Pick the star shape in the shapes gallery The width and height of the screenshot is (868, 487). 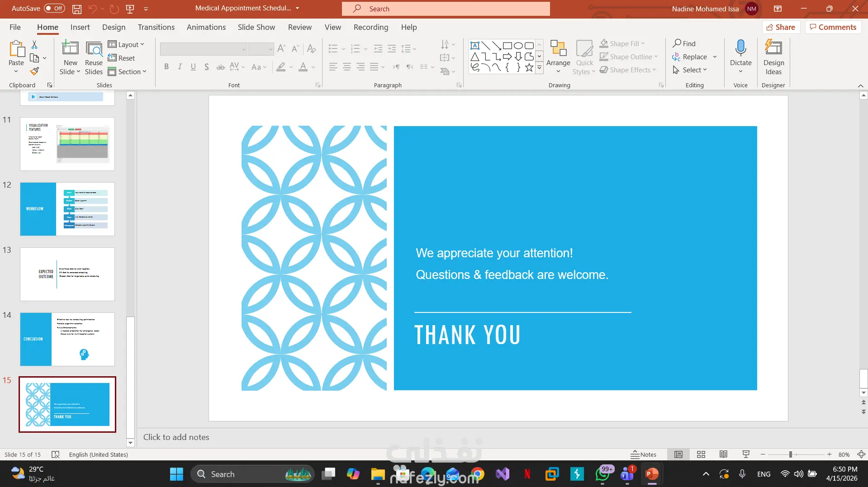529,67
